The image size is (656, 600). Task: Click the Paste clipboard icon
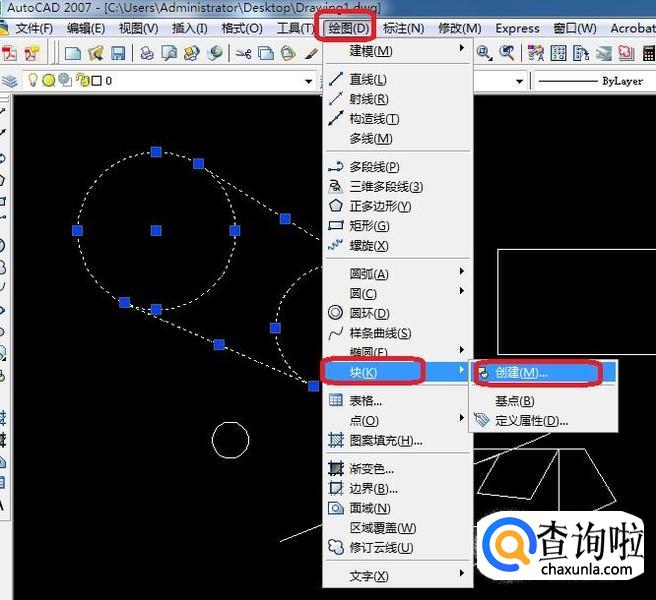click(x=288, y=53)
